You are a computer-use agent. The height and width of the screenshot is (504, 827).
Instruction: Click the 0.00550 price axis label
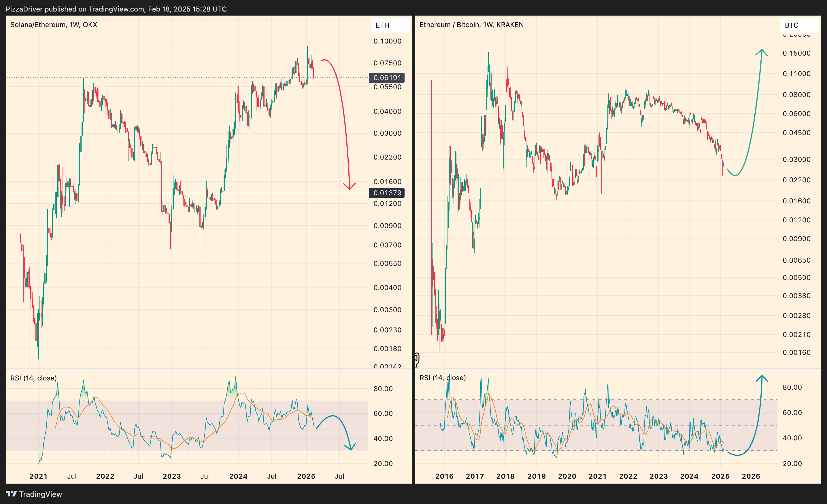coord(387,264)
